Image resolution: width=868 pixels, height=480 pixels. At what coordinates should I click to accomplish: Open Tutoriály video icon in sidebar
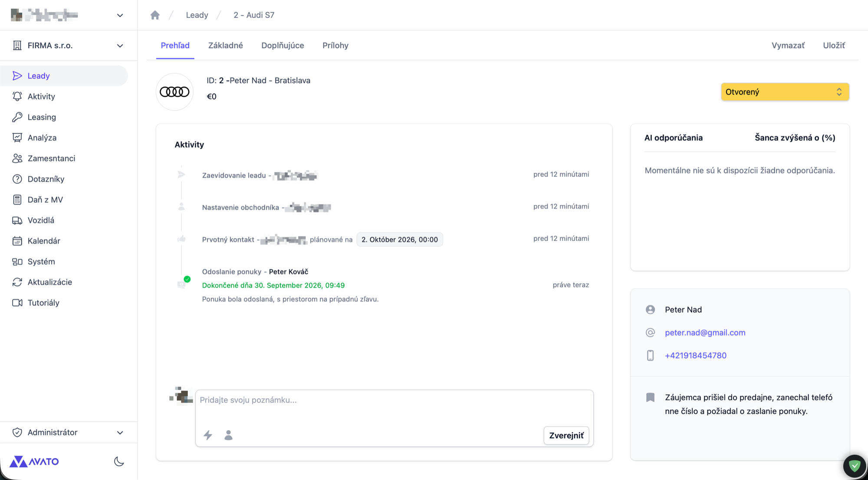[x=17, y=303]
